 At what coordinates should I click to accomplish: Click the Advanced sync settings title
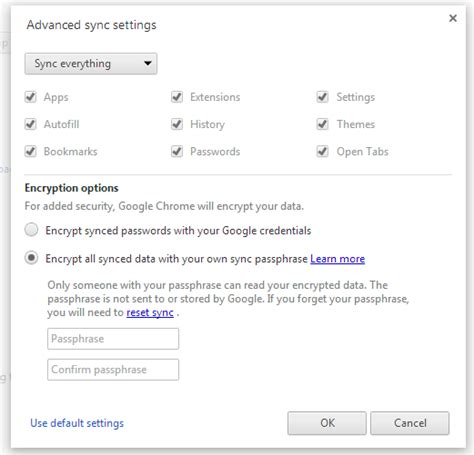pos(92,25)
